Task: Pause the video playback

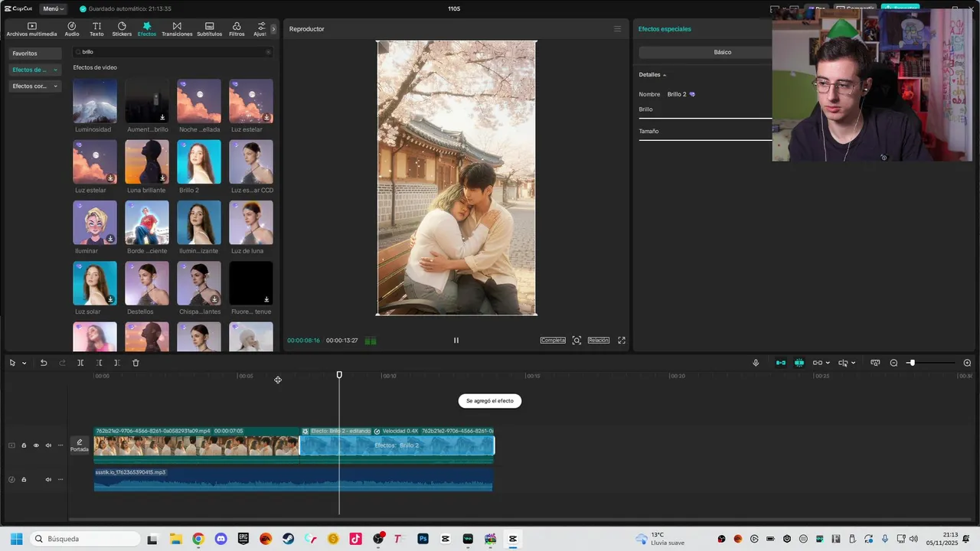Action: (456, 341)
